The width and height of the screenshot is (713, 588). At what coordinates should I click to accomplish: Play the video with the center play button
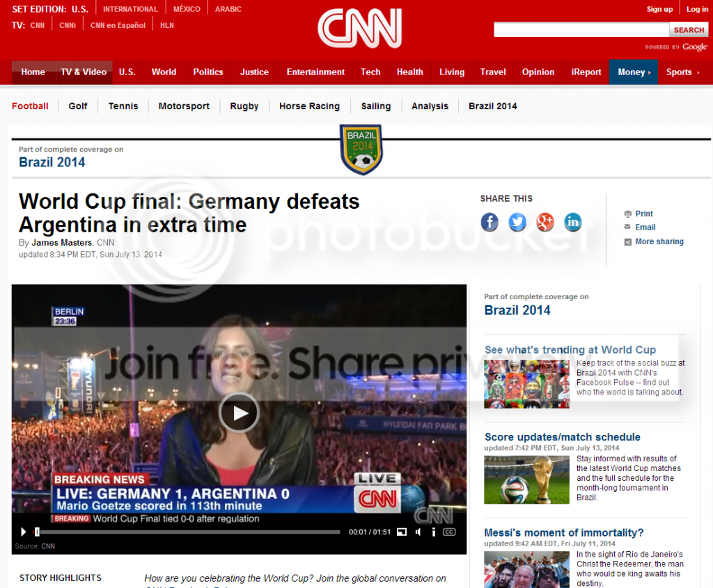tap(239, 413)
